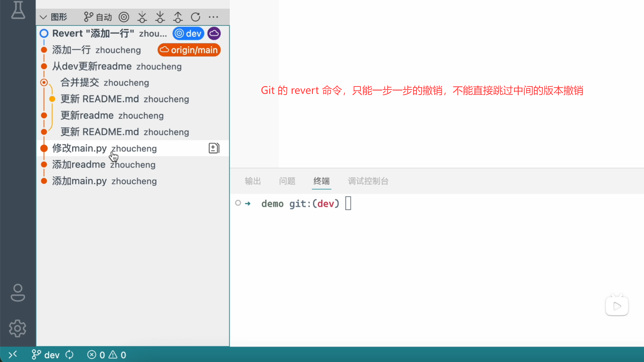
Task: Switch to the 输出 panel tab
Action: (x=253, y=181)
